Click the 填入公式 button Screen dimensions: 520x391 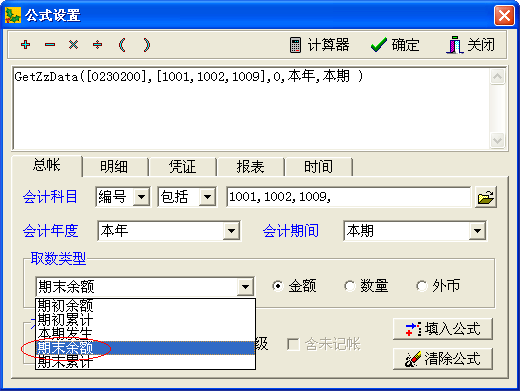[x=443, y=329]
